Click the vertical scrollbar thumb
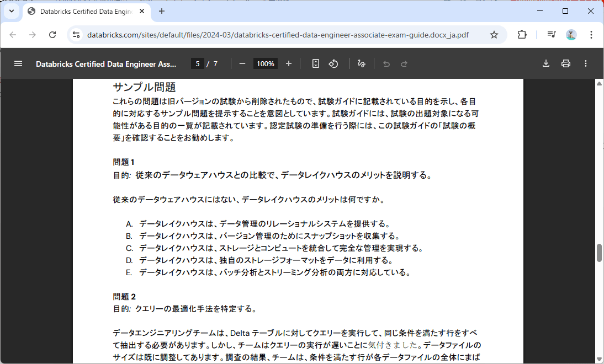 (x=599, y=253)
